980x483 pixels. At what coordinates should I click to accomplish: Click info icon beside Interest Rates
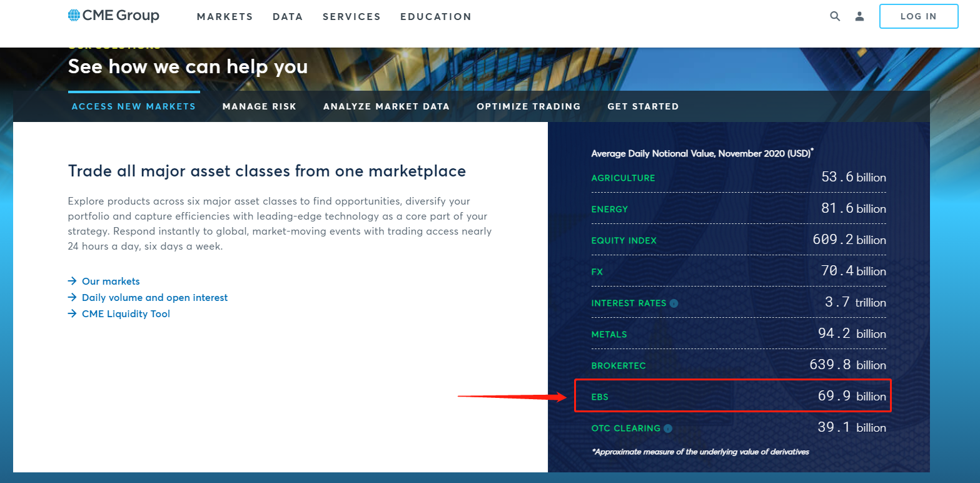tap(674, 303)
